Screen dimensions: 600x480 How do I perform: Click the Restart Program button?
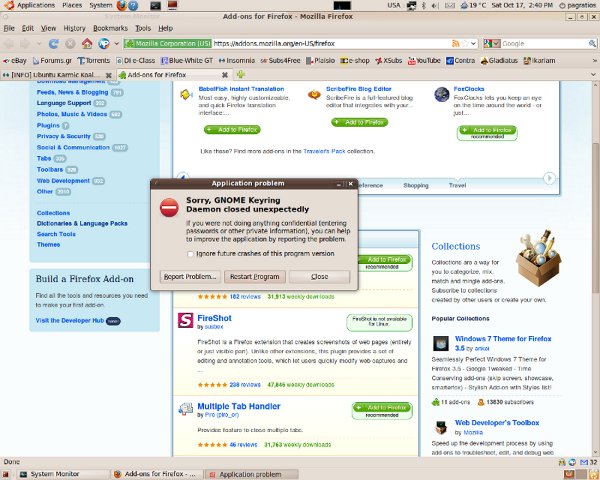[254, 277]
